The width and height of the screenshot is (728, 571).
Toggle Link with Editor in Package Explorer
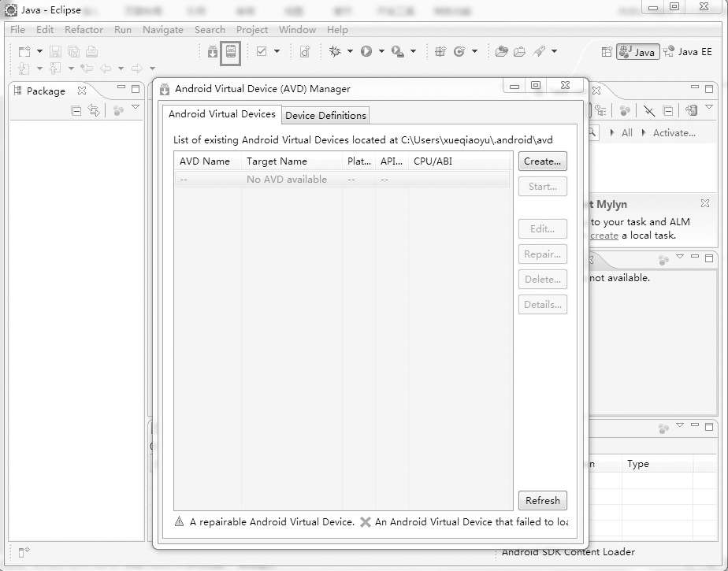(x=94, y=110)
